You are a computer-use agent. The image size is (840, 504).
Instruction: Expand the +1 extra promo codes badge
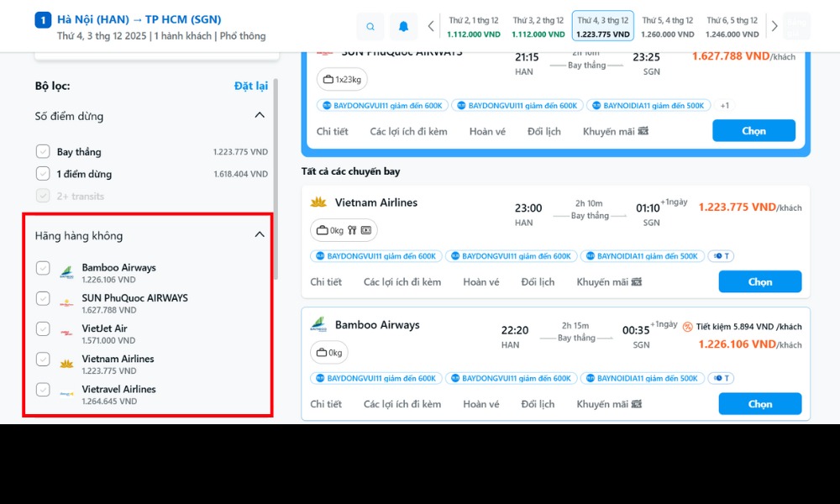point(724,106)
